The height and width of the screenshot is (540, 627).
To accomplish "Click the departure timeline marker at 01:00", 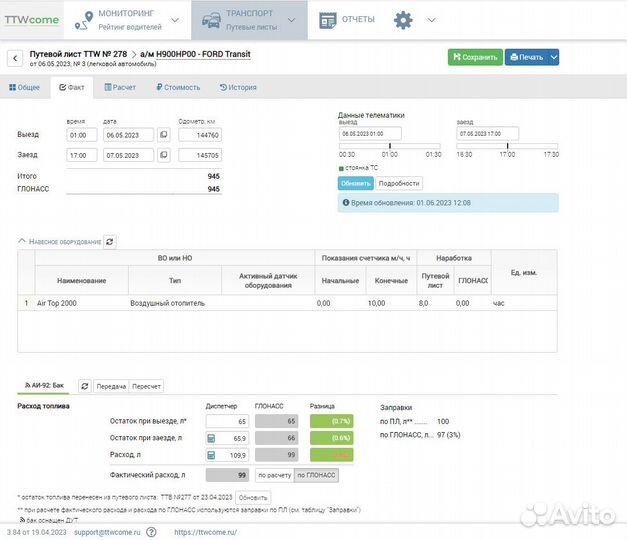I will [390, 146].
